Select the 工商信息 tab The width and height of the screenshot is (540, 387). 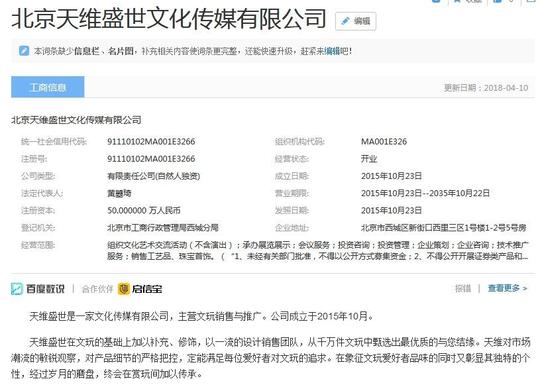[x=48, y=87]
